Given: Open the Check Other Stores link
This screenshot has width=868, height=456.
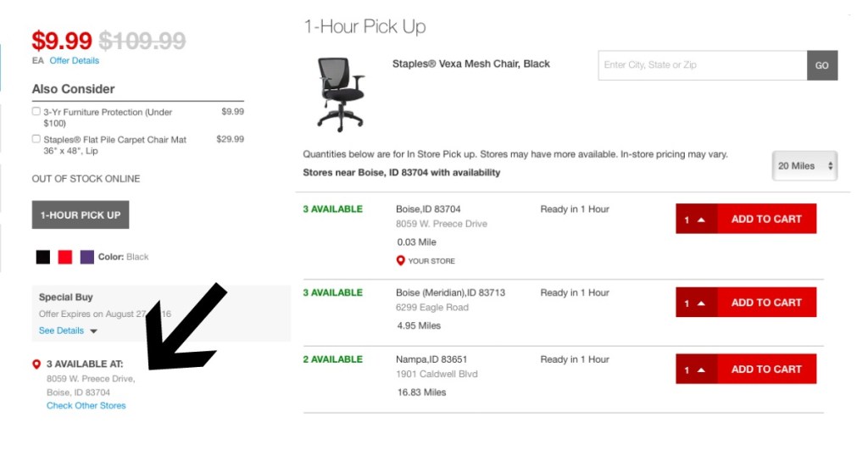Looking at the screenshot, I should click(x=86, y=406).
